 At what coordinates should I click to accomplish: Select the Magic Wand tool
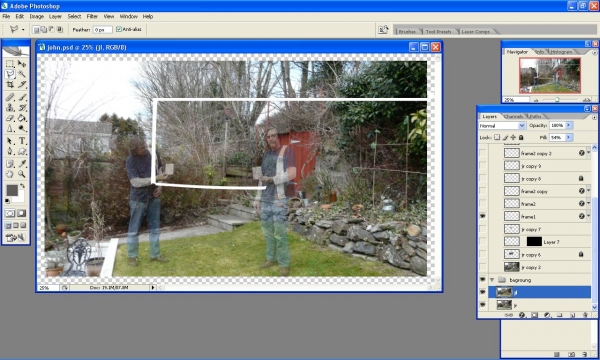[22, 73]
